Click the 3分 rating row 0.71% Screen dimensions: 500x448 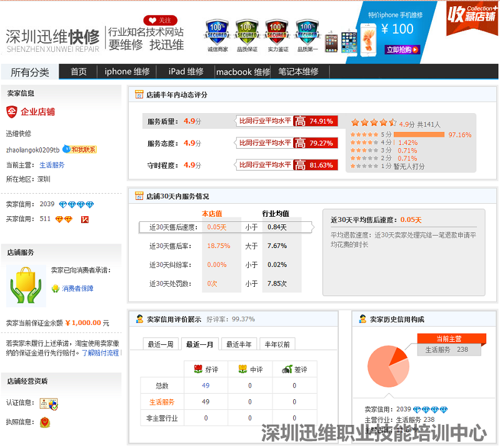(x=384, y=150)
